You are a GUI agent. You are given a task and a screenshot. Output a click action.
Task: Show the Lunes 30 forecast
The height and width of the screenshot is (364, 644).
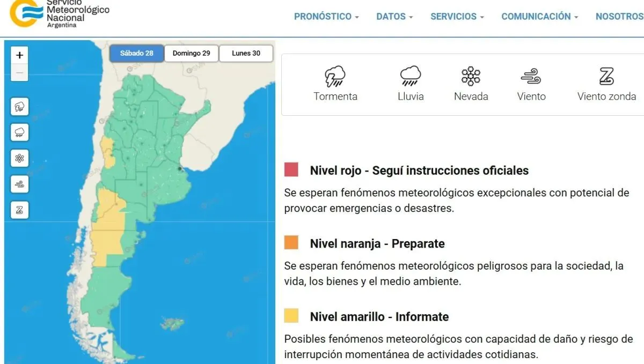tap(246, 53)
